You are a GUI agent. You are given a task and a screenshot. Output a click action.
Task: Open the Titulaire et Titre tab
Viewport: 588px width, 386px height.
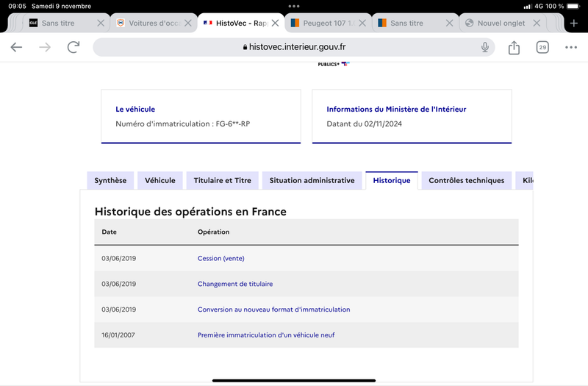pyautogui.click(x=223, y=180)
